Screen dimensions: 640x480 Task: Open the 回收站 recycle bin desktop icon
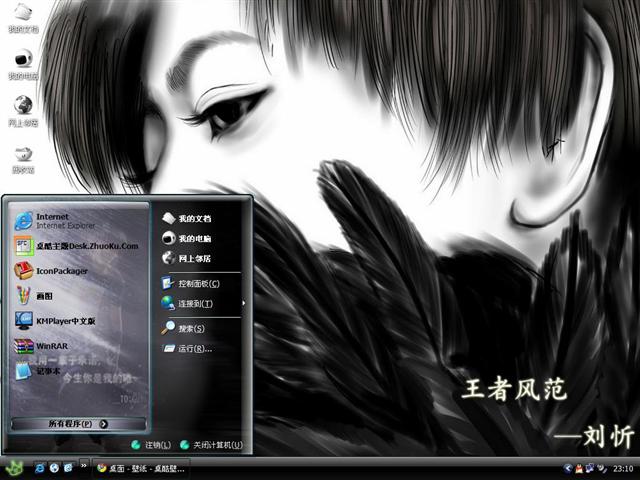[23, 159]
